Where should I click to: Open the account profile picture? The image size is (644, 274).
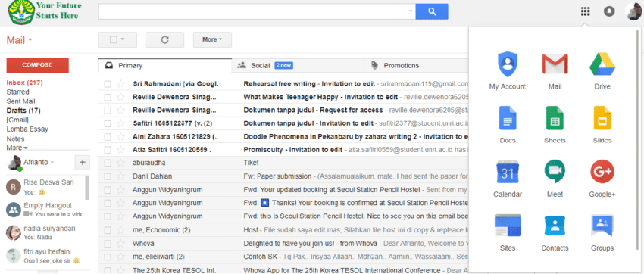tap(633, 11)
